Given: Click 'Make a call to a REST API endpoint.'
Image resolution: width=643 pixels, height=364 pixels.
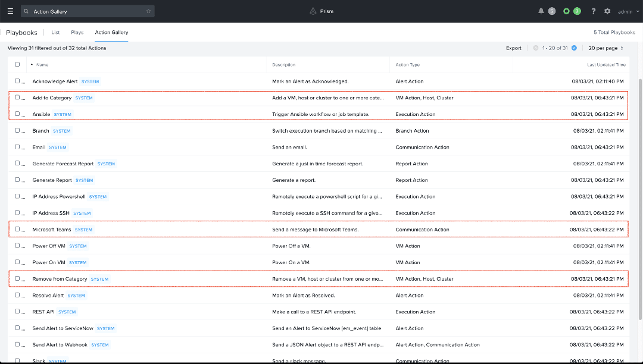Looking at the screenshot, I should click(x=314, y=312).
